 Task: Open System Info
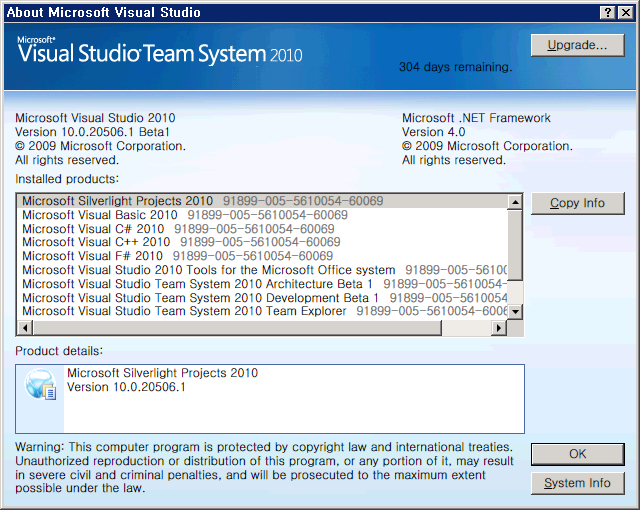[x=577, y=483]
